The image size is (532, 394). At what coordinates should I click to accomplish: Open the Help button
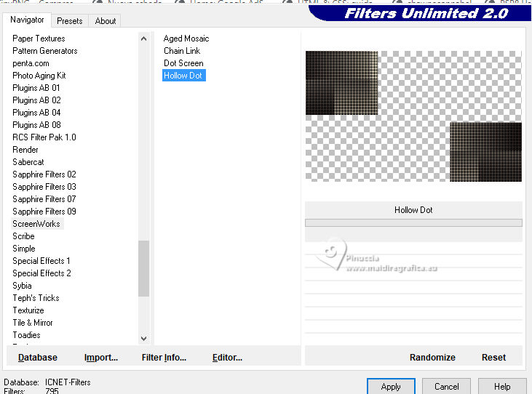(502, 387)
